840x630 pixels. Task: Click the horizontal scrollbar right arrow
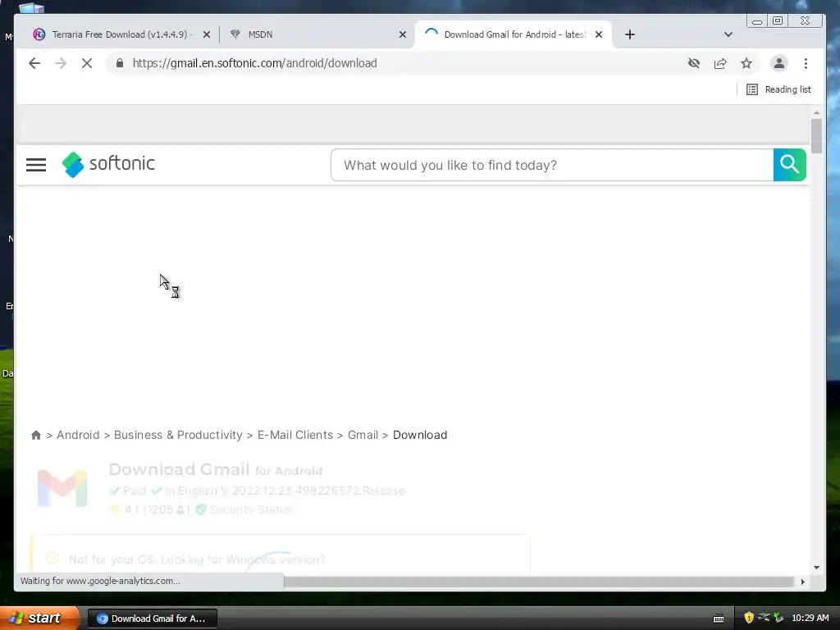[x=802, y=582]
